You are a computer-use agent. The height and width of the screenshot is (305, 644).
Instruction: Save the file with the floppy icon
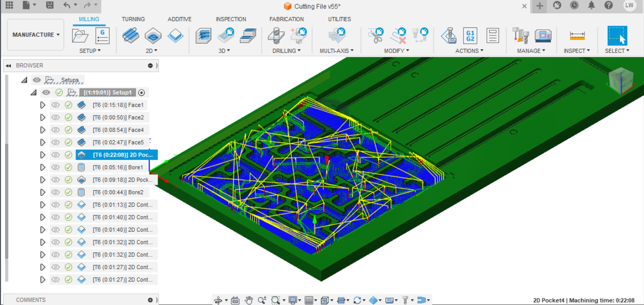[x=50, y=6]
